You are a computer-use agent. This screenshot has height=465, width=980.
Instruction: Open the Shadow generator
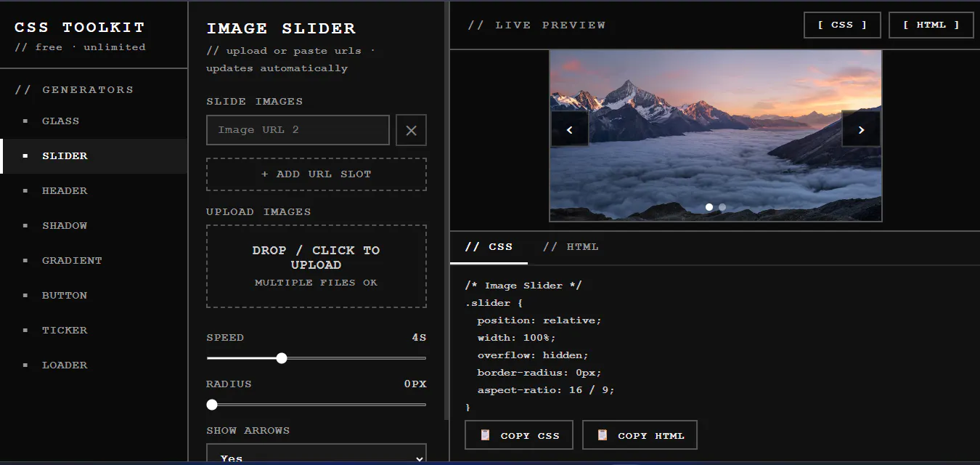tap(94, 226)
